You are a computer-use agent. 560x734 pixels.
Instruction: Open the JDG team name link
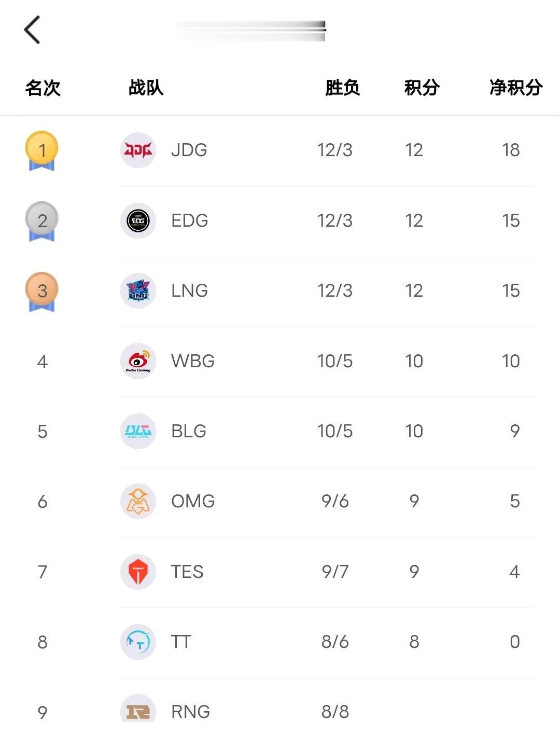(189, 150)
